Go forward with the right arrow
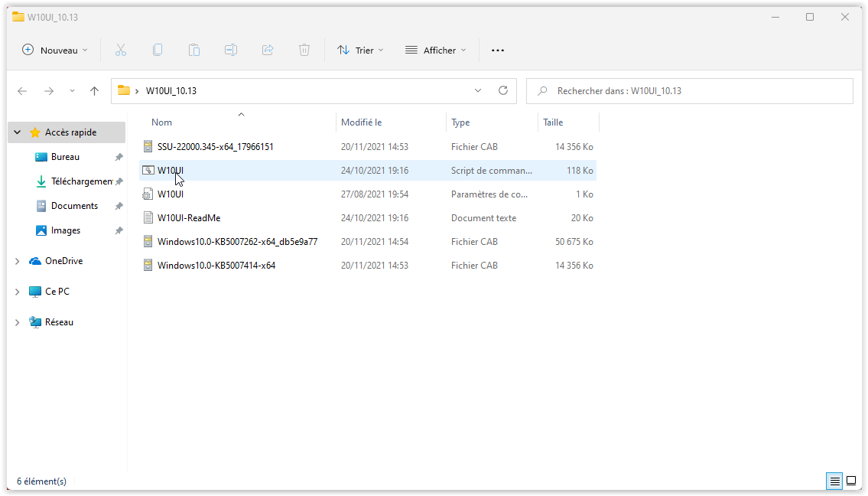This screenshot has height=496, width=868. point(49,91)
